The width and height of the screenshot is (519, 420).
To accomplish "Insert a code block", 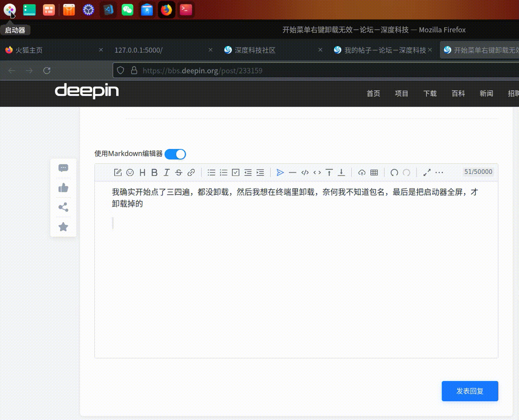I will pos(305,172).
